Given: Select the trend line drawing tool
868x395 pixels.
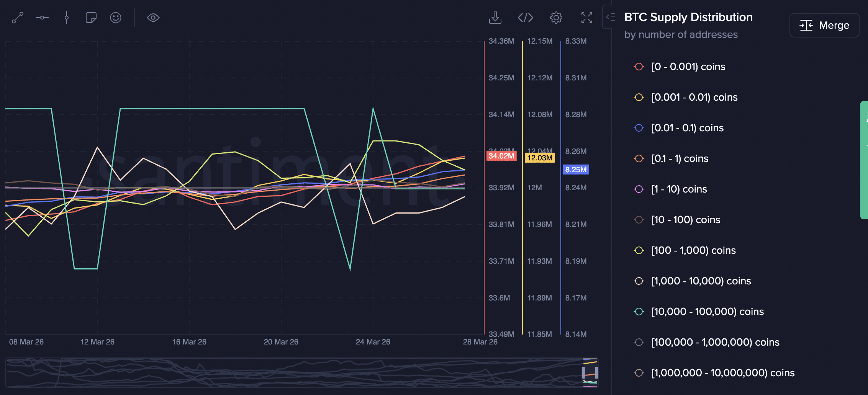Looking at the screenshot, I should click(17, 18).
